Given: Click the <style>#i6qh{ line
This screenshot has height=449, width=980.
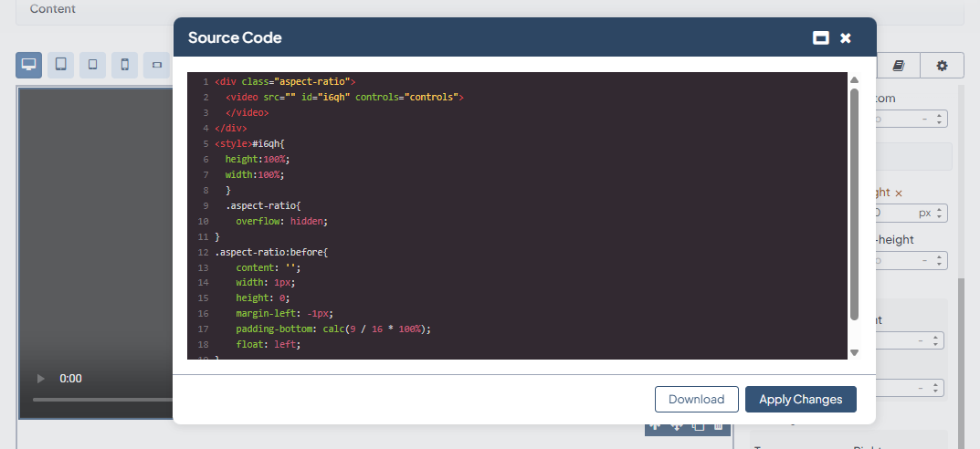Looking at the screenshot, I should 249,143.
